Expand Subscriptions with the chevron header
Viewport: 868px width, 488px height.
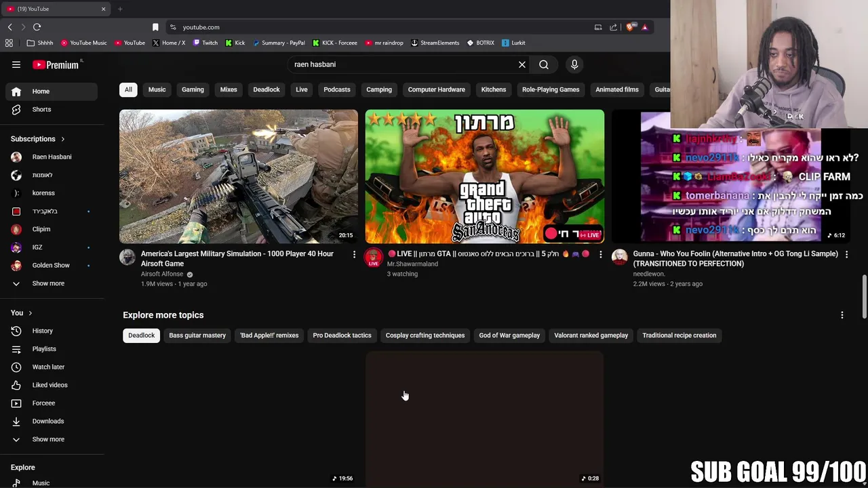click(x=37, y=139)
